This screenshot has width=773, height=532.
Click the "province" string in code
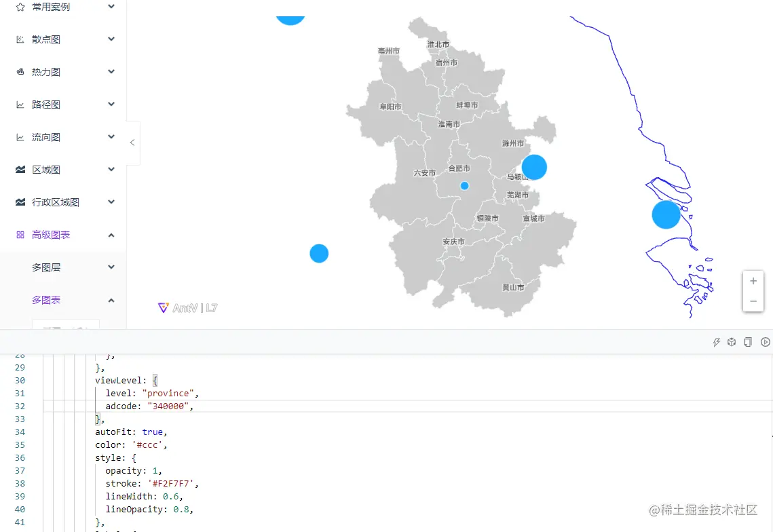click(168, 394)
